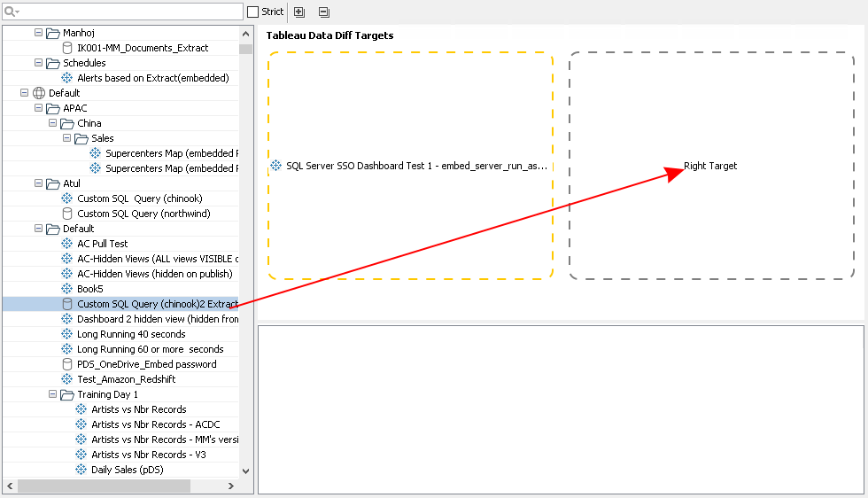Image resolution: width=868 pixels, height=498 pixels.
Task: Enable the Strict checkbox
Action: click(x=253, y=12)
